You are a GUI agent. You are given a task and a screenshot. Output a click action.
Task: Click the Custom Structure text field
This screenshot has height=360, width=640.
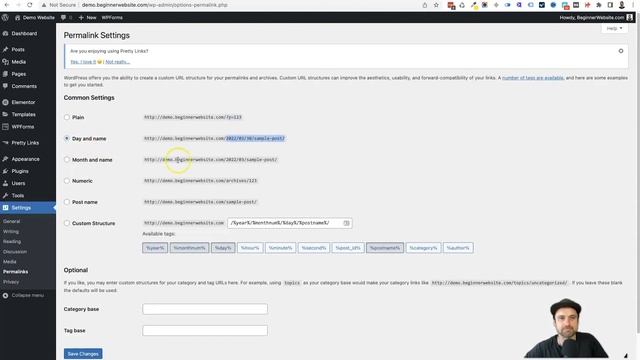[x=289, y=223]
